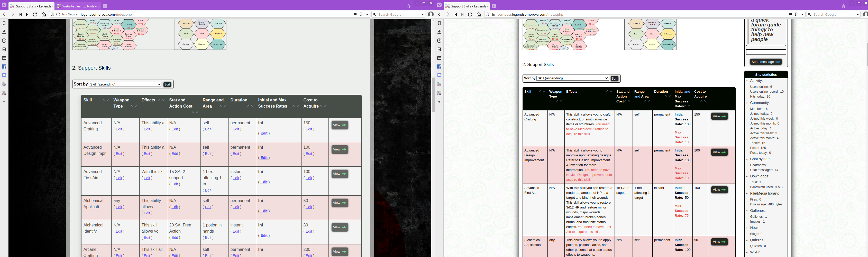Toggle reader view in left window address bar
Image resolution: width=868 pixels, height=257 pixels.
coord(355,14)
